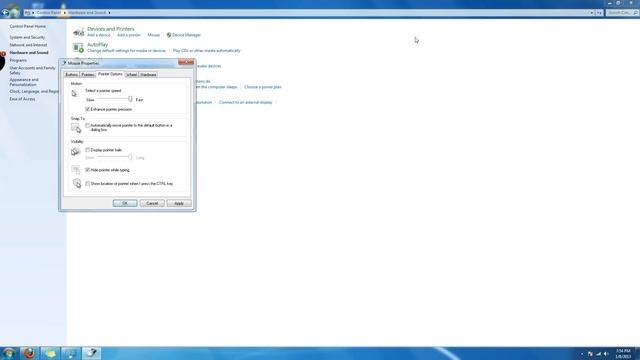Click Add a device link
This screenshot has height=360, width=640.
tap(99, 35)
